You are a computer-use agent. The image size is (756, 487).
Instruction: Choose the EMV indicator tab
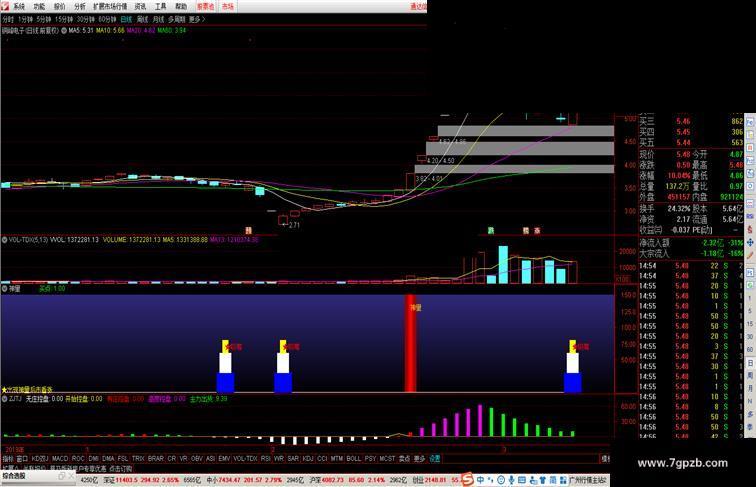(x=224, y=459)
